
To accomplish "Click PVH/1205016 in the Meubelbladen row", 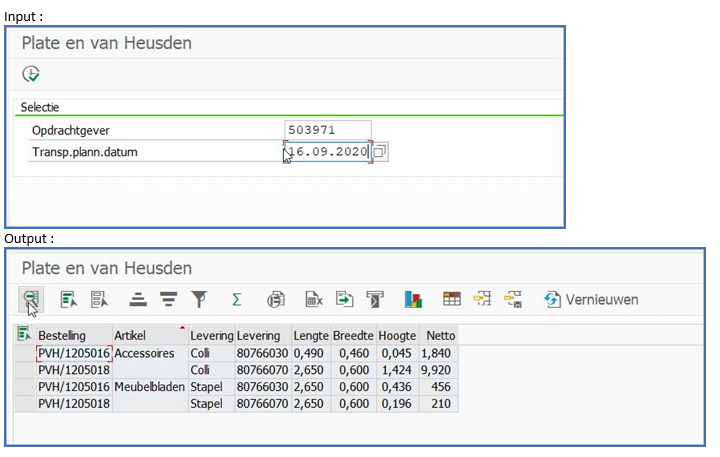I will [x=74, y=387].
